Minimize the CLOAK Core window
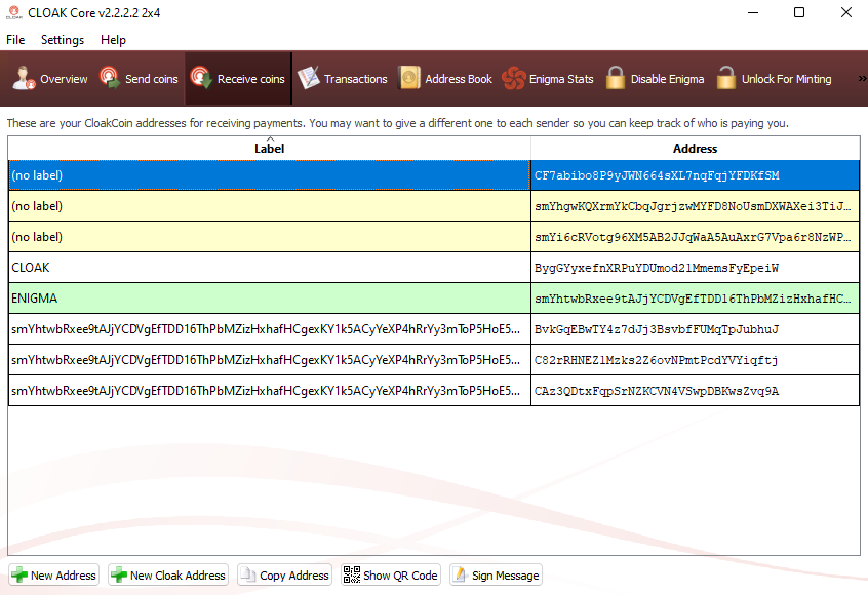Screen dimensions: 868x595 [x=753, y=12]
